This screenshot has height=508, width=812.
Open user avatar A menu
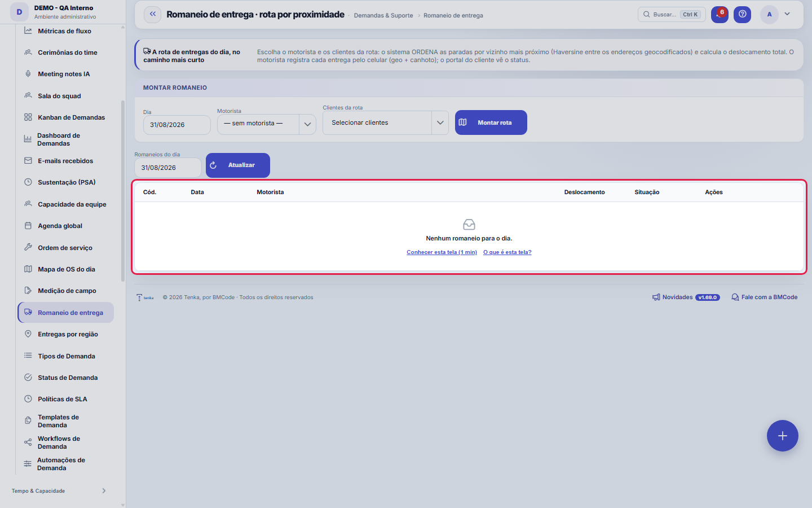(x=769, y=14)
